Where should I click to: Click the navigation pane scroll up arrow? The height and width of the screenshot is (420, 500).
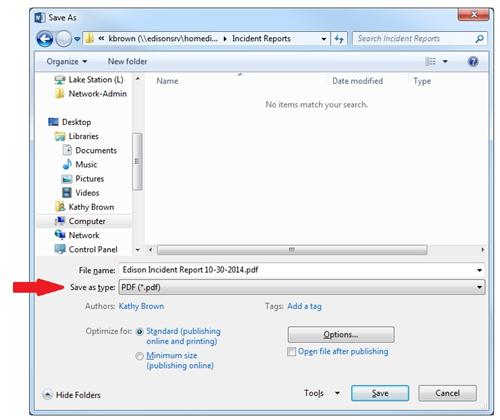pyautogui.click(x=138, y=79)
